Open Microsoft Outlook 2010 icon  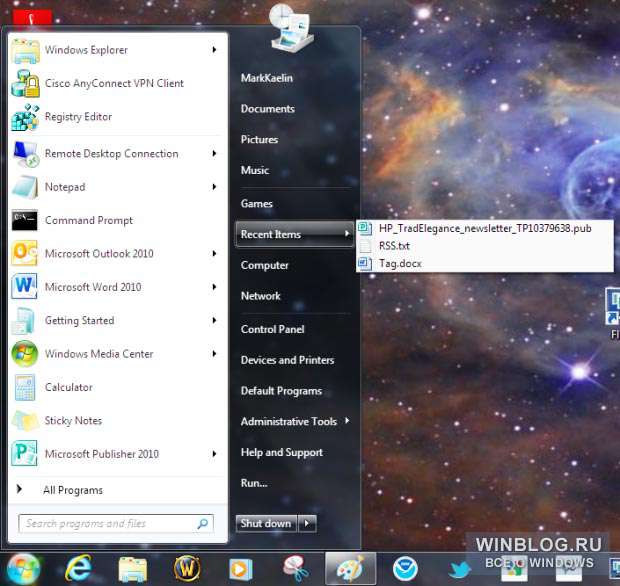[x=25, y=253]
